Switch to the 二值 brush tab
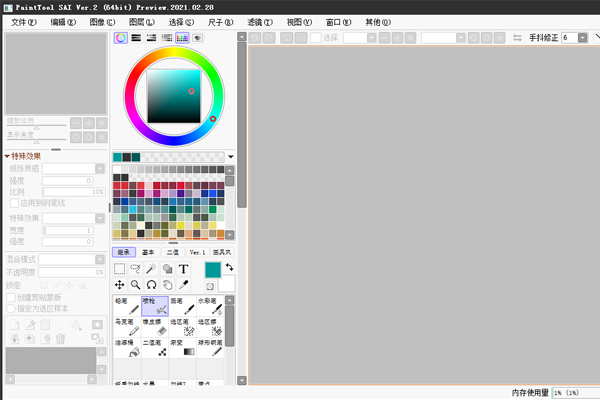 [172, 252]
